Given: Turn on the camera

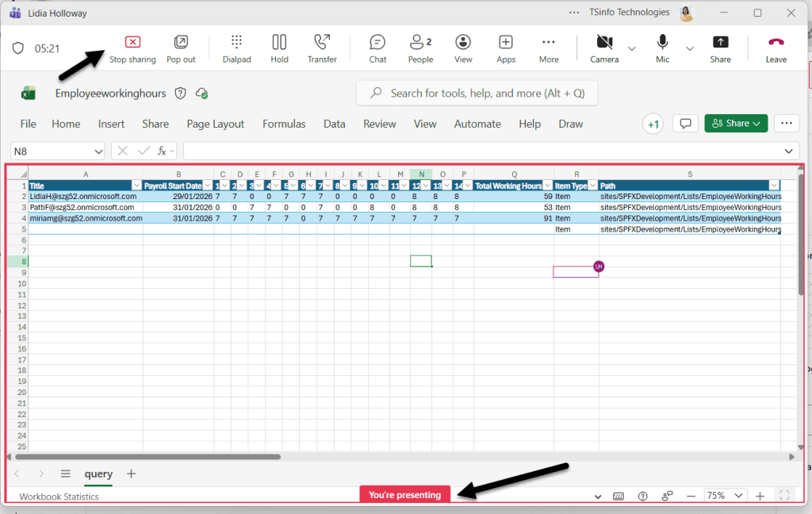Looking at the screenshot, I should (603, 48).
